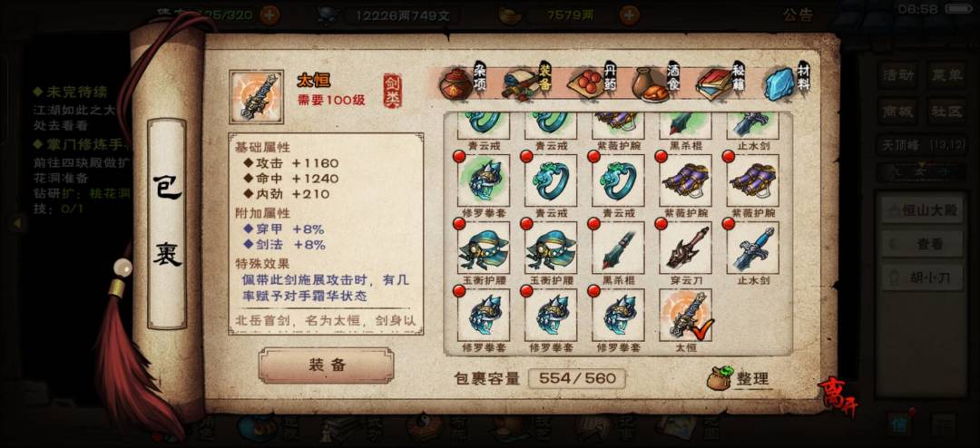Open the 公告 announcement link
The height and width of the screenshot is (448, 980).
coord(798,15)
